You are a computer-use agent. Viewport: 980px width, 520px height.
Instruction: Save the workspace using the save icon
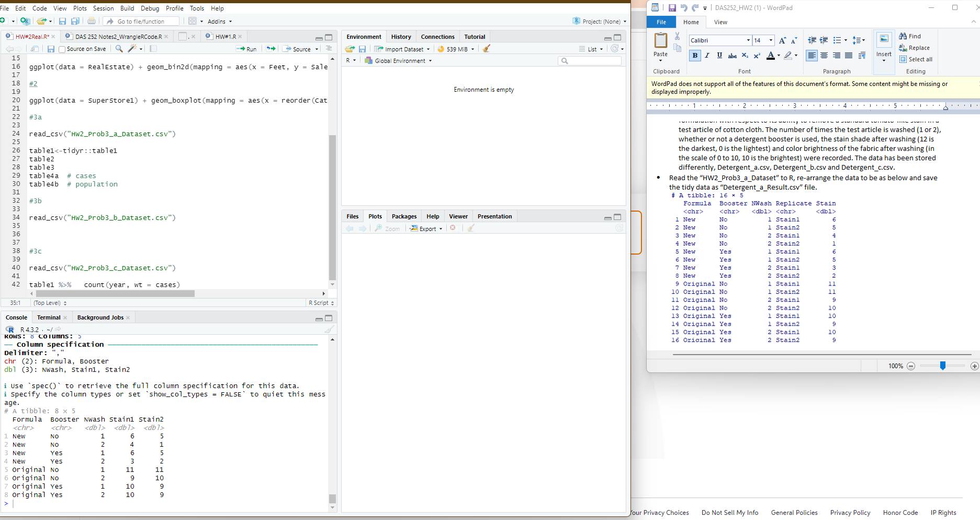pos(363,49)
